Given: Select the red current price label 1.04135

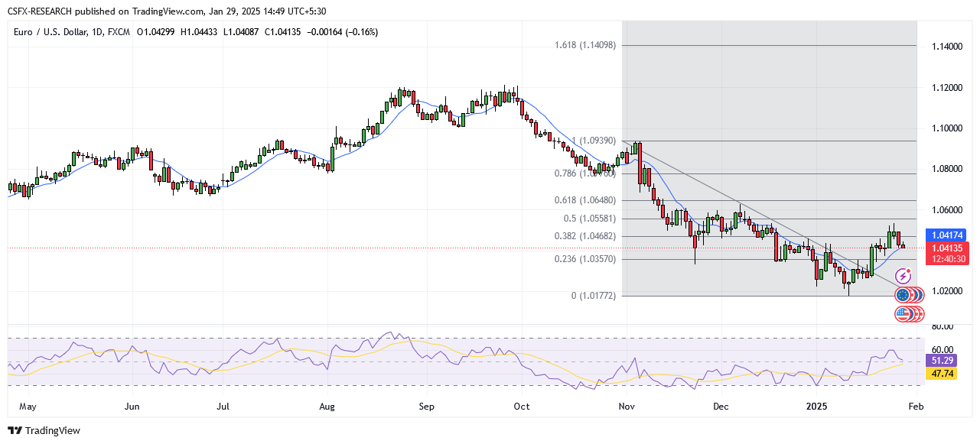Looking at the screenshot, I should tap(947, 248).
